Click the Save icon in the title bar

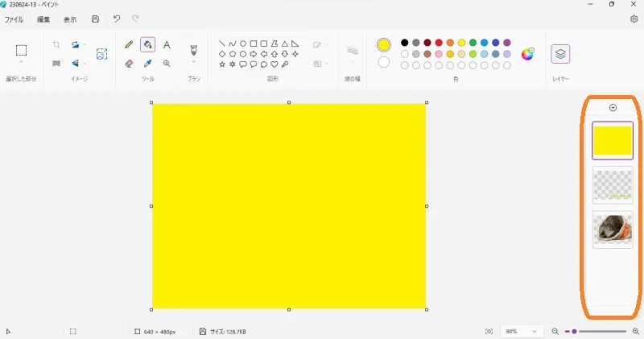[96, 19]
